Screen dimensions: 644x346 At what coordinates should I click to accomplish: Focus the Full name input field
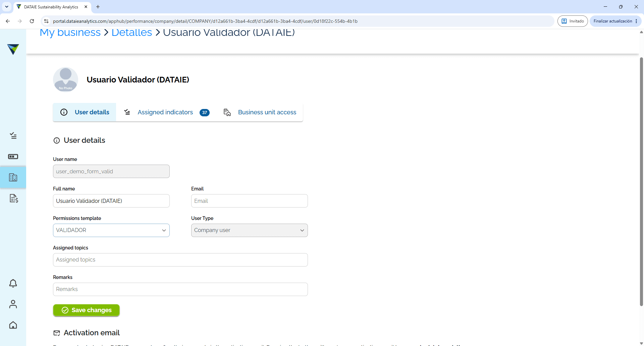click(x=111, y=201)
